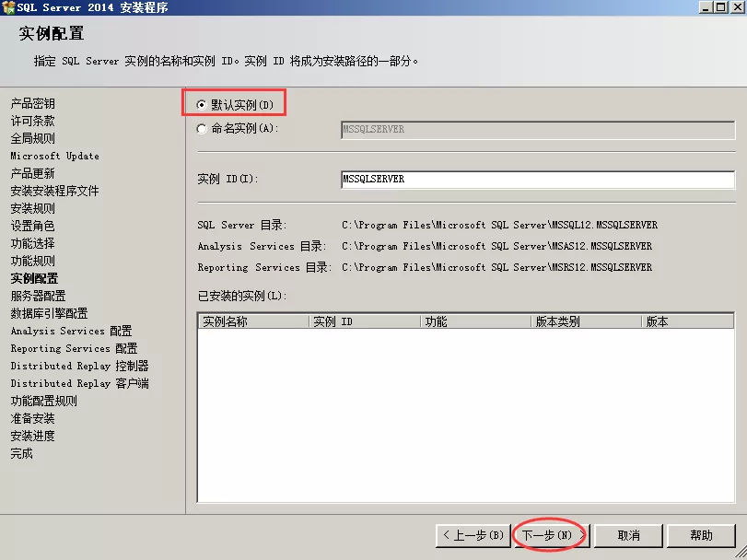Click the 下一步(N) button
The image size is (747, 560).
pyautogui.click(x=553, y=536)
